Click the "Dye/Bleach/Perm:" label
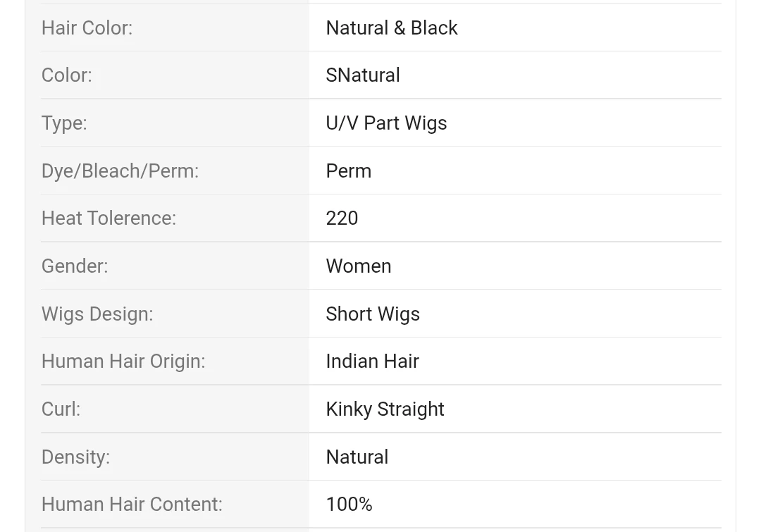The width and height of the screenshot is (761, 532). click(120, 171)
